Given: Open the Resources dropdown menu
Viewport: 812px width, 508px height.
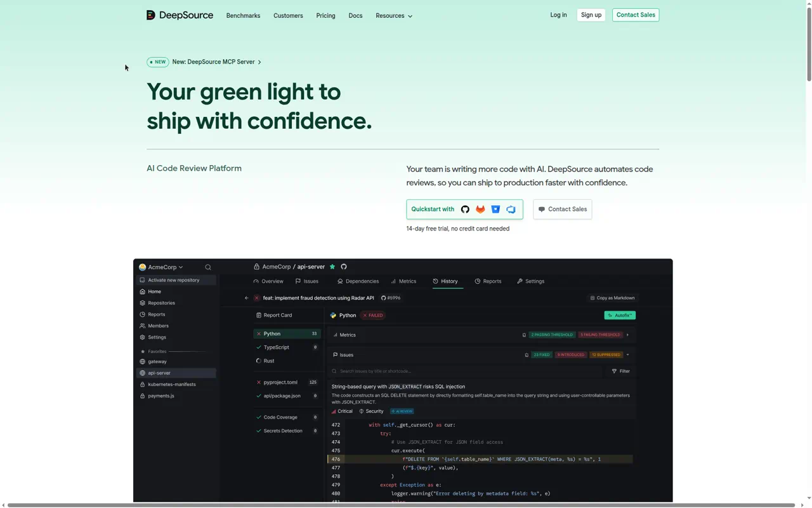Looking at the screenshot, I should [394, 16].
